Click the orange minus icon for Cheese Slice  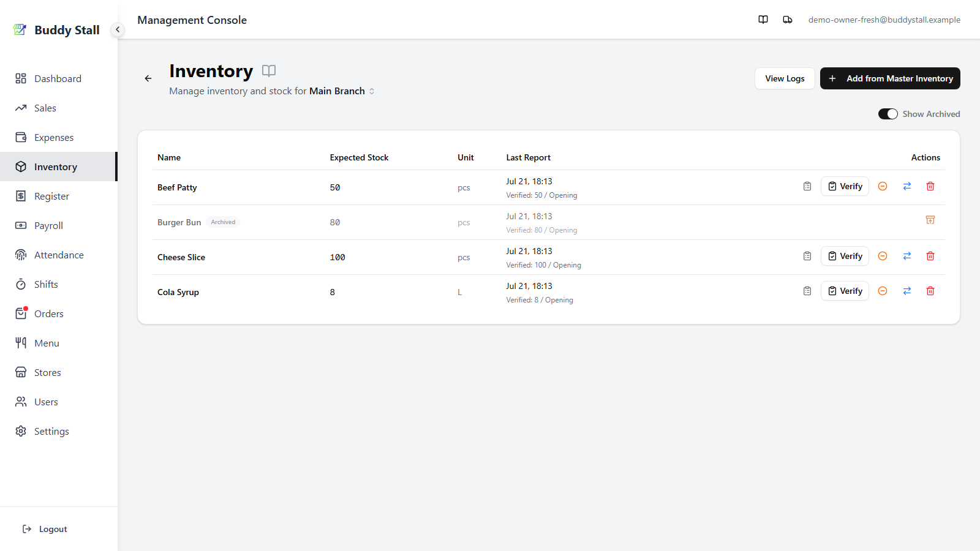coord(883,256)
